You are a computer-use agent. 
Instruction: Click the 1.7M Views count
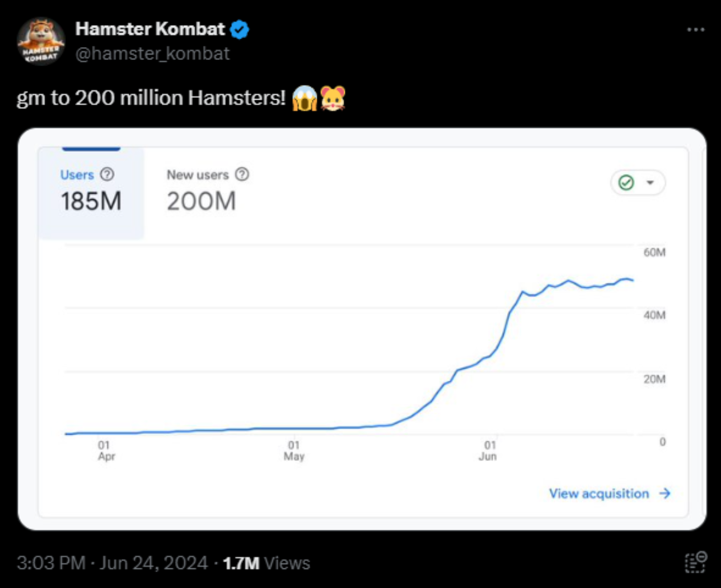click(266, 563)
